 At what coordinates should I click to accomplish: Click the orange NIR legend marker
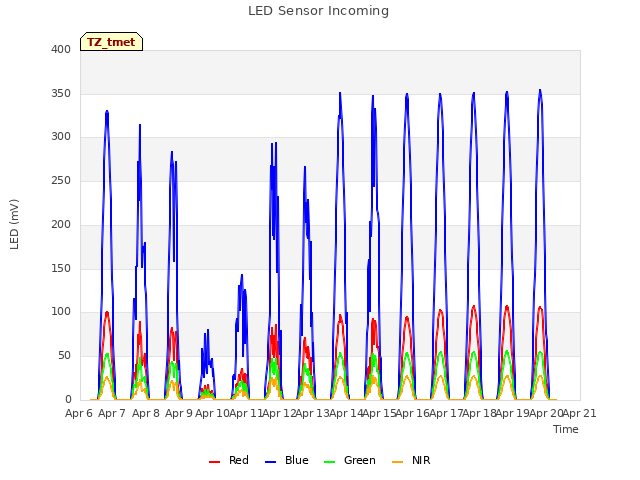coord(397,462)
